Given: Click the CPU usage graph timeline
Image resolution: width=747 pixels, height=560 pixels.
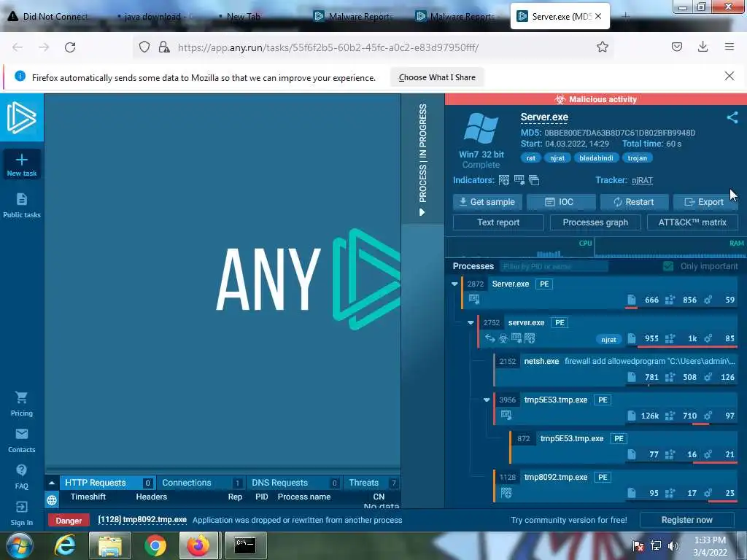Looking at the screenshot, I should tap(520, 248).
